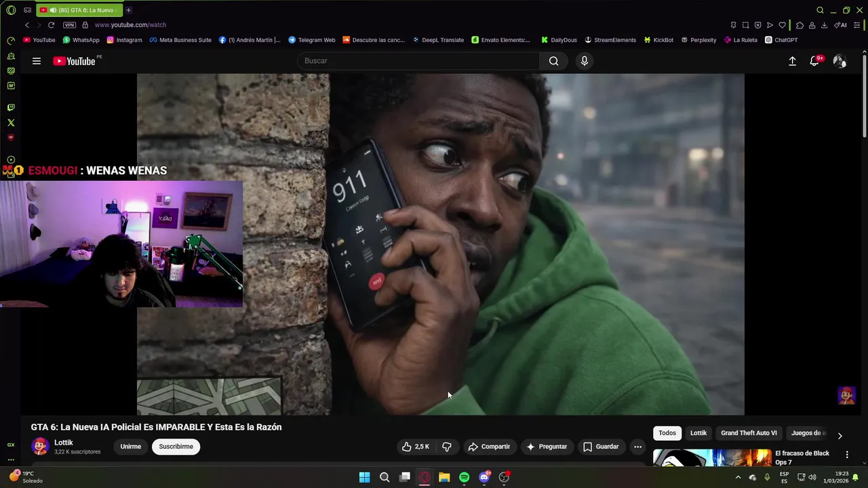Toggle the VPN badge in address bar
Image resolution: width=868 pixels, height=488 pixels.
[69, 25]
